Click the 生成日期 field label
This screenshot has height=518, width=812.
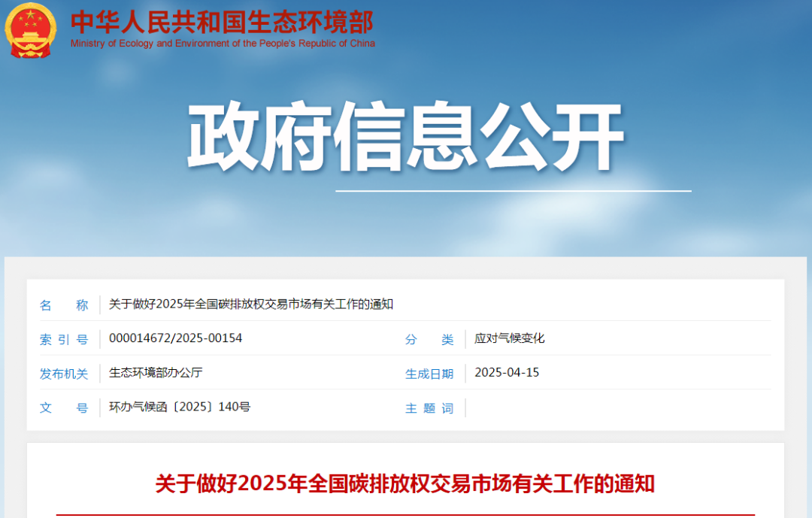click(x=429, y=374)
